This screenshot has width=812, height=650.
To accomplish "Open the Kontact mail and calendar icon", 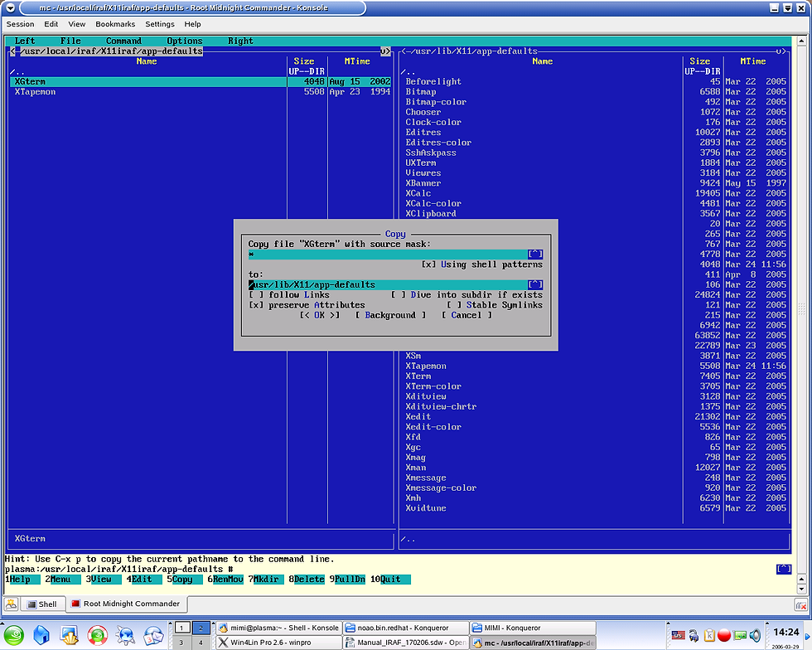I will 153,635.
